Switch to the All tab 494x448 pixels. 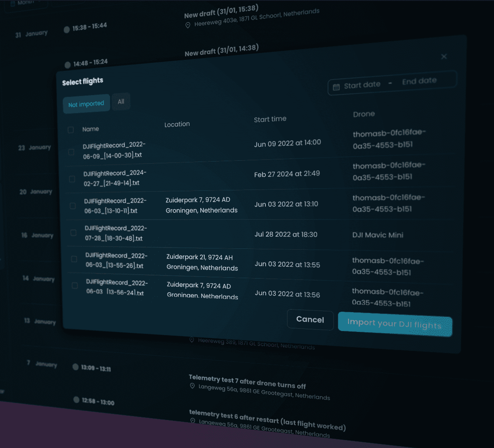pyautogui.click(x=121, y=101)
